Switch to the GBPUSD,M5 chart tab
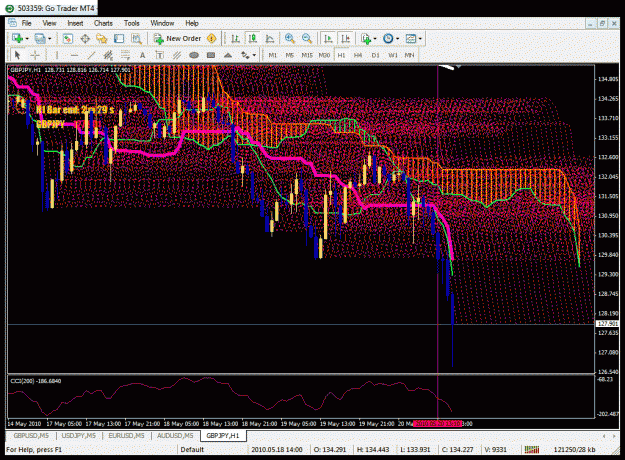This screenshot has height=460, width=625. [x=31, y=436]
